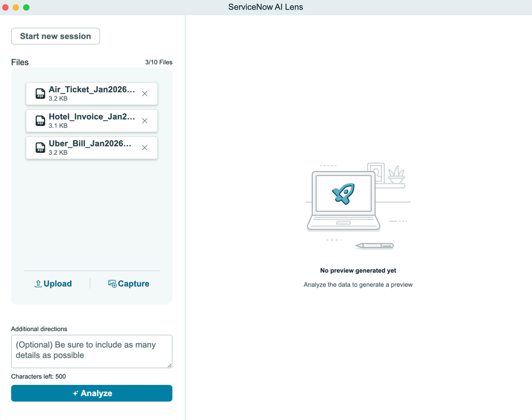The height and width of the screenshot is (420, 532).
Task: Click the Characters left: 500 label
Action: pos(38,376)
